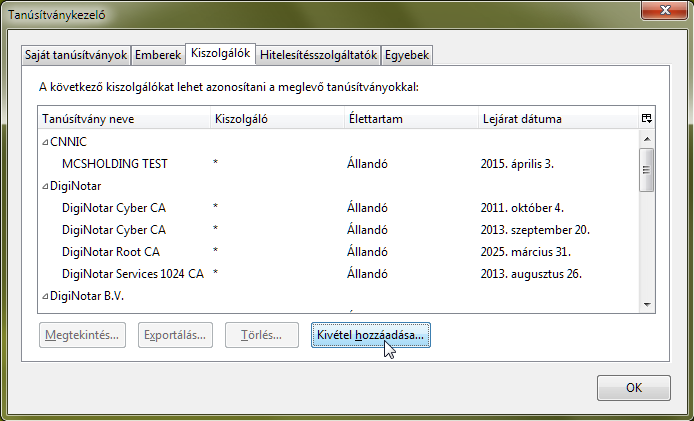Sort by Tanúsítvány neve column header
The image size is (694, 421).
pos(125,119)
